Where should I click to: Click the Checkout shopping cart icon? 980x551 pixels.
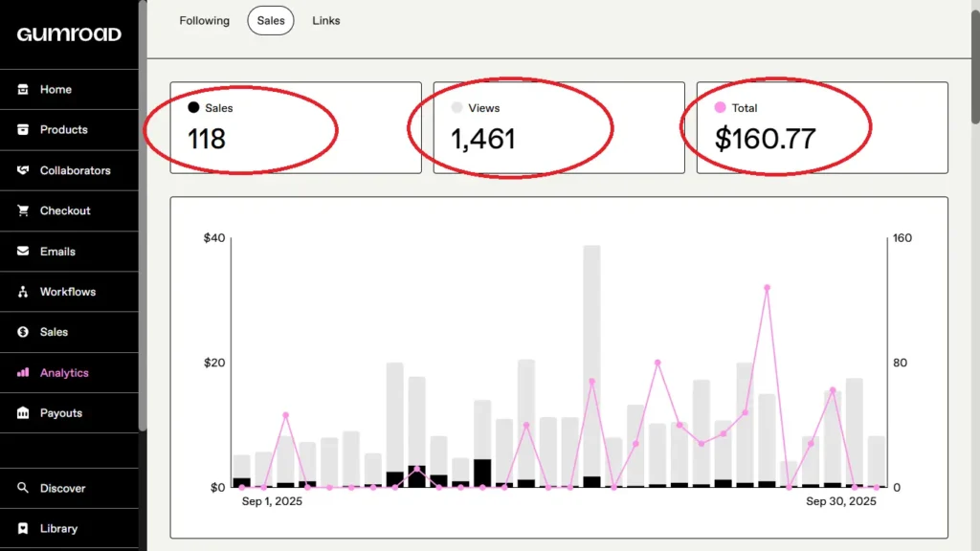point(23,210)
